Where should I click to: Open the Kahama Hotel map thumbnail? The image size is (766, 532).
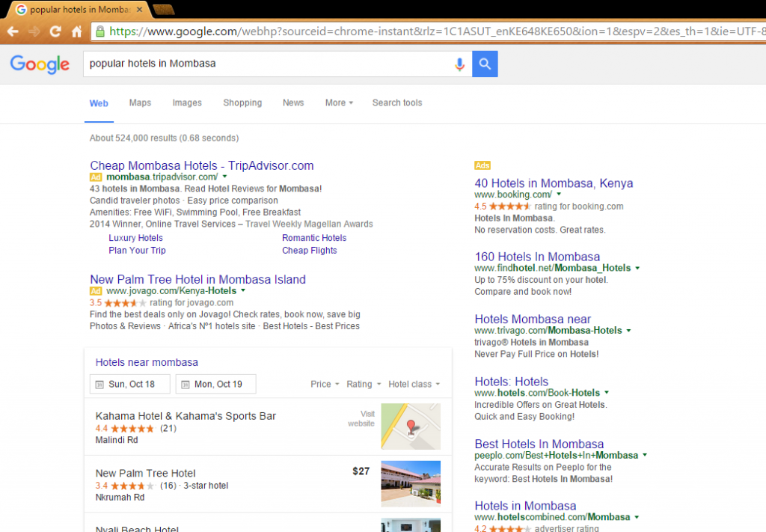tap(411, 426)
